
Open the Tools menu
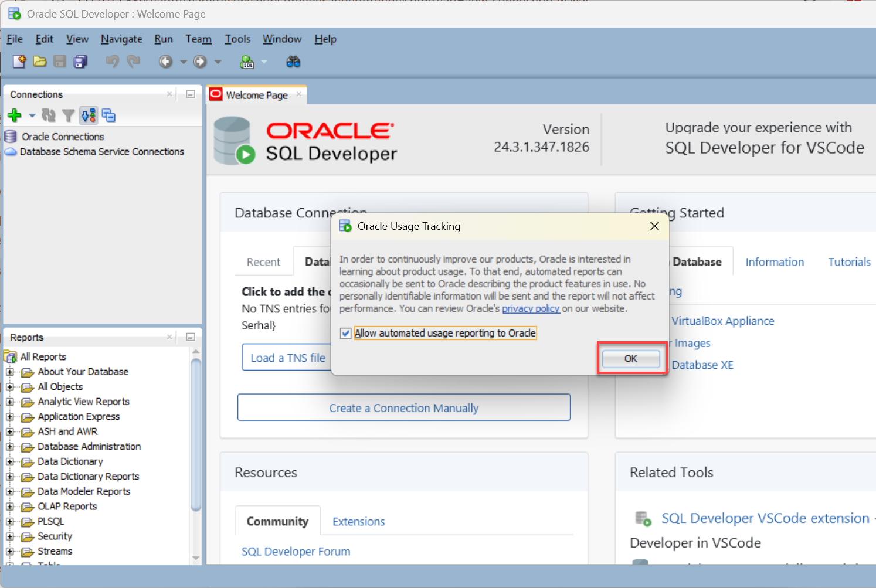237,39
